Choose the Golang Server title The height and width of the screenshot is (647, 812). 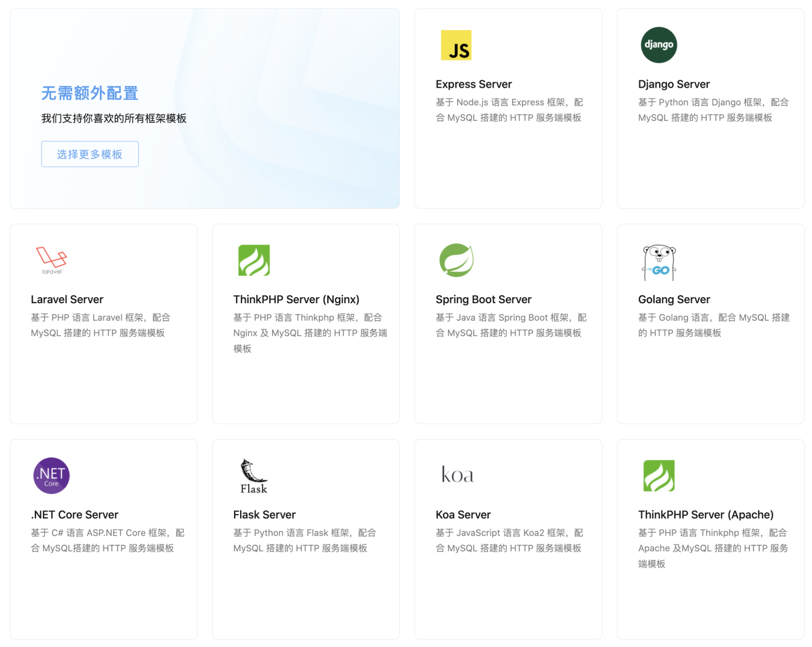point(674,299)
